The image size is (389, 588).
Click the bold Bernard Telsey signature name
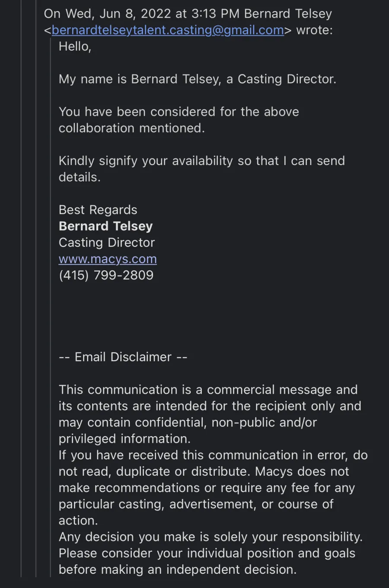tap(105, 226)
